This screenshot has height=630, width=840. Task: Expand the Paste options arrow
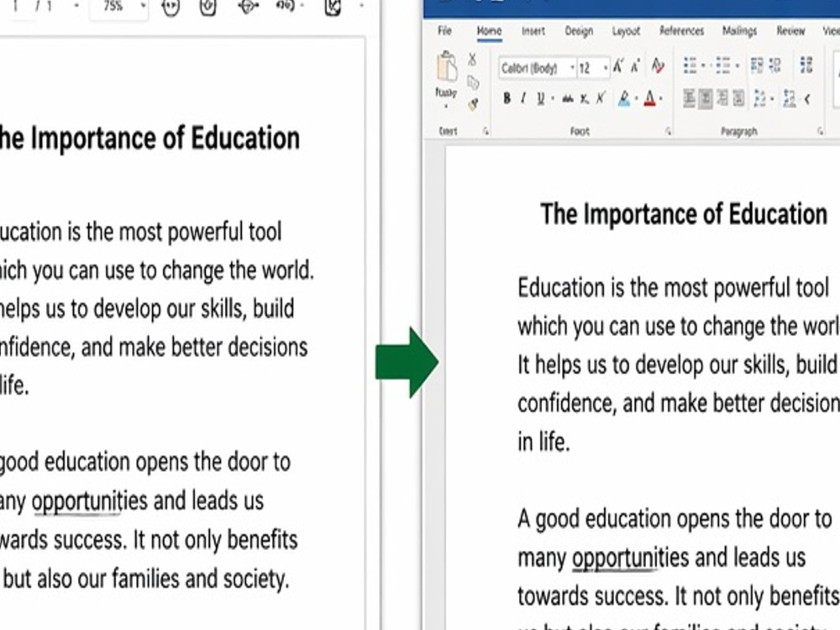(x=446, y=106)
